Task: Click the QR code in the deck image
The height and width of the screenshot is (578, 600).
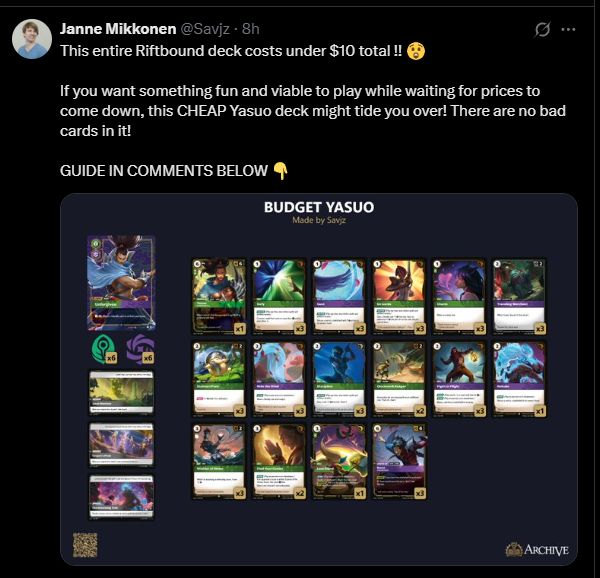Action: click(85, 545)
